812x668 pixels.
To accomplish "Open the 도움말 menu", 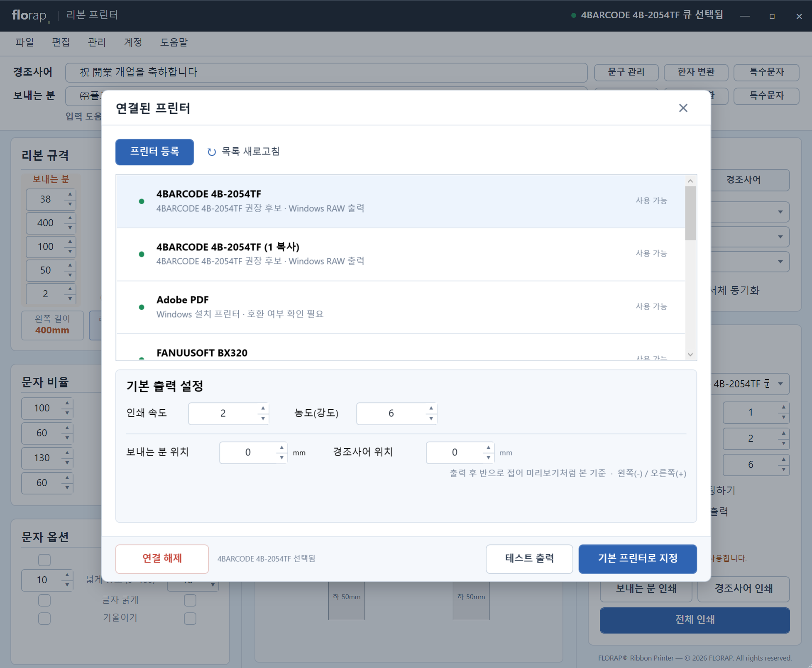I will pyautogui.click(x=174, y=42).
